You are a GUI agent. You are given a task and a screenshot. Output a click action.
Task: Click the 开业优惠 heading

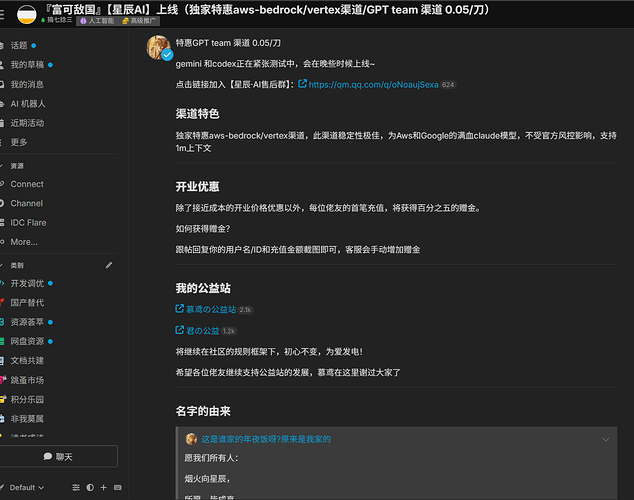[x=197, y=187]
